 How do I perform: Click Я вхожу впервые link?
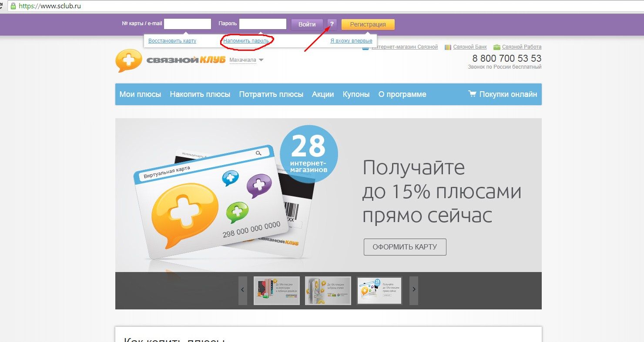(351, 41)
